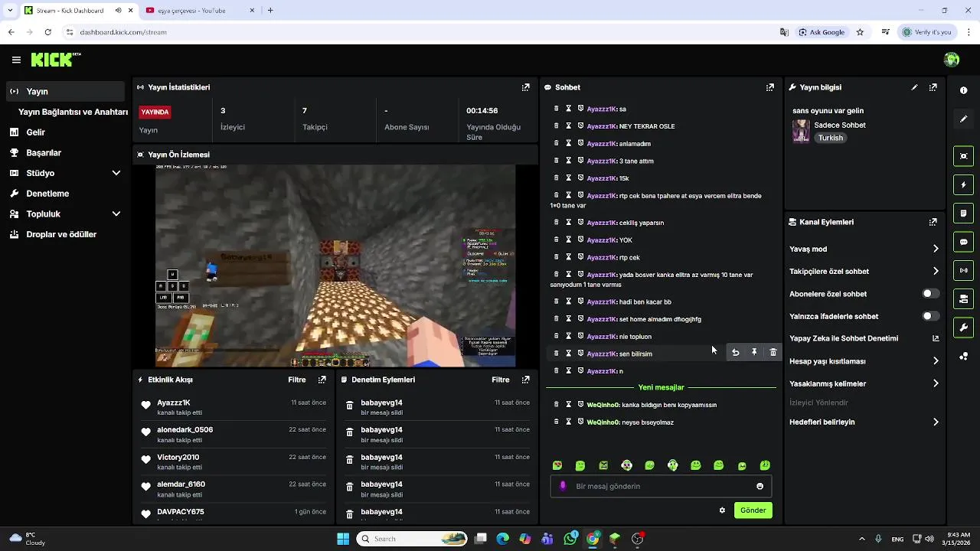Viewport: 980px width, 551px height.
Task: Click ban shield on "15k" message
Action: tap(580, 178)
